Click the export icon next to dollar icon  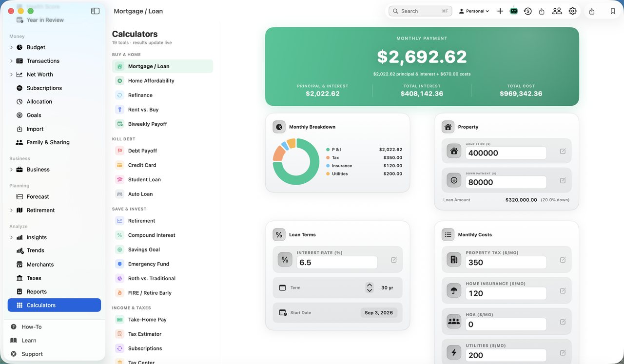click(x=542, y=11)
